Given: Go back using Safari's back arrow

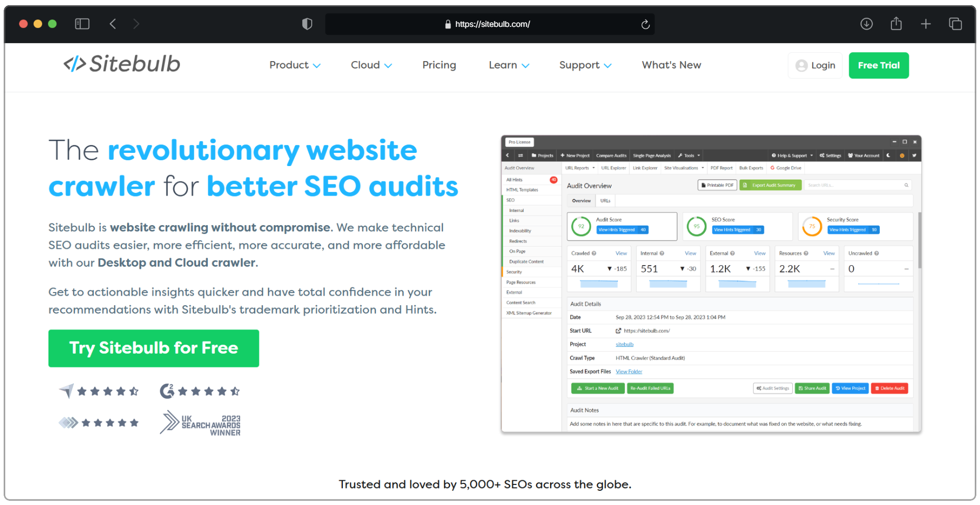Looking at the screenshot, I should (112, 24).
